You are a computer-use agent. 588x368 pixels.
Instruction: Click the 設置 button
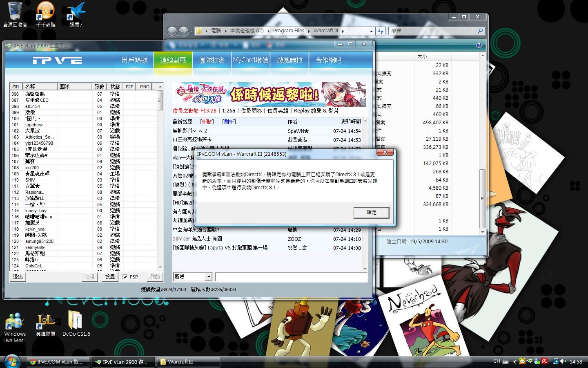point(110,277)
